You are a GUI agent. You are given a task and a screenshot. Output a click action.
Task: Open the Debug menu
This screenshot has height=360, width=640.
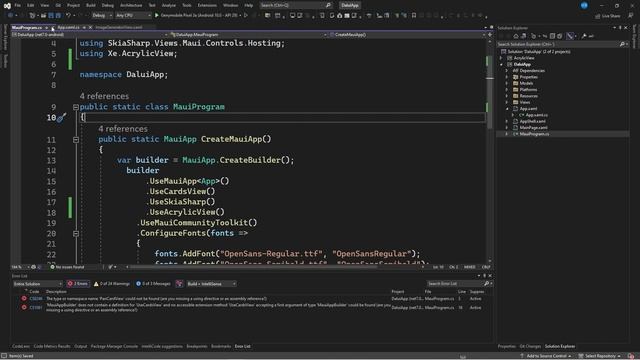click(x=108, y=5)
